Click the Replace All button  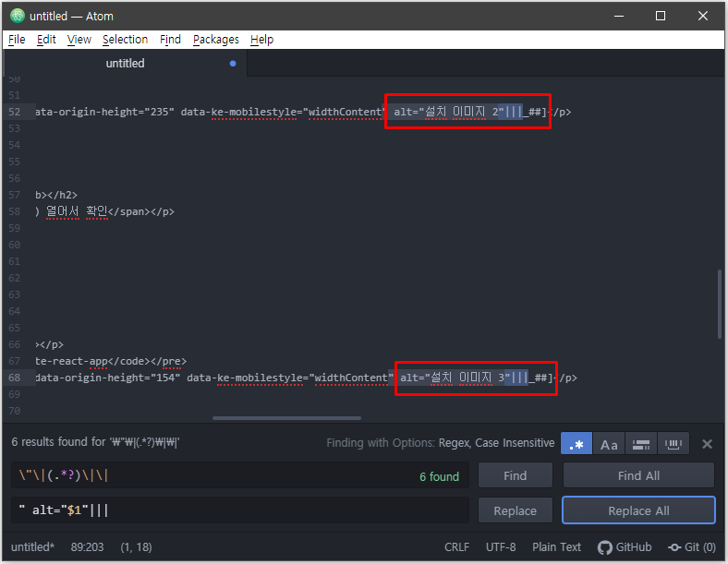(638, 510)
